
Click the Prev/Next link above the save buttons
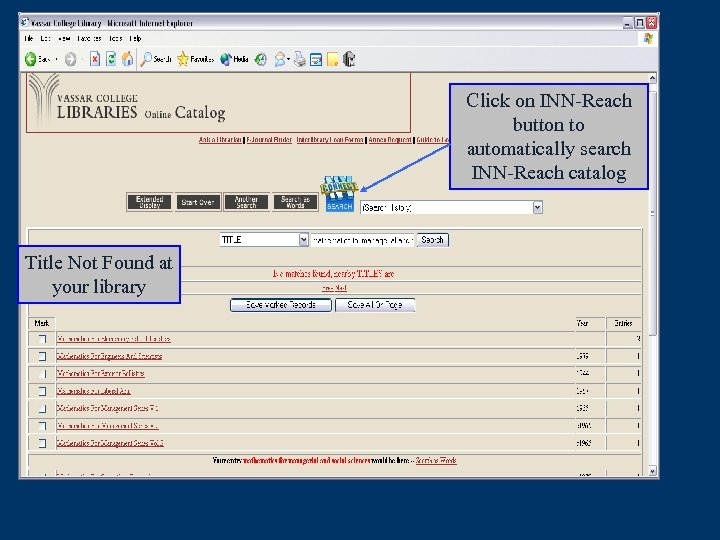coord(334,288)
